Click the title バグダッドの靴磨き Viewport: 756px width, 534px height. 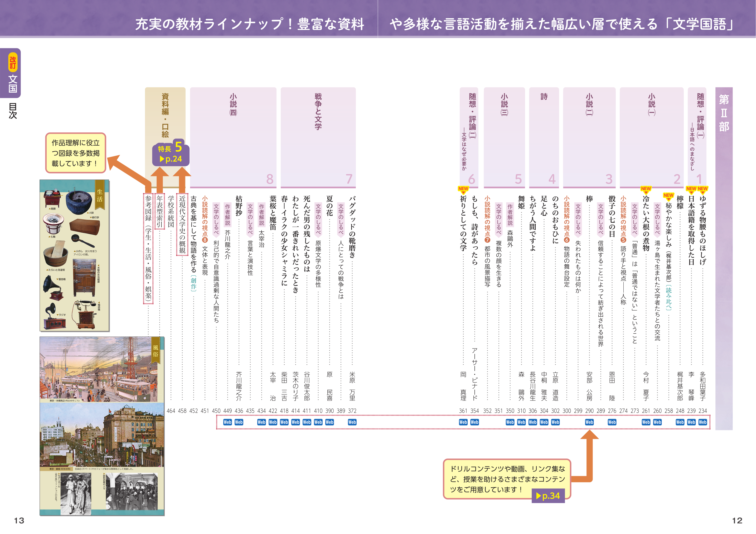(x=352, y=227)
